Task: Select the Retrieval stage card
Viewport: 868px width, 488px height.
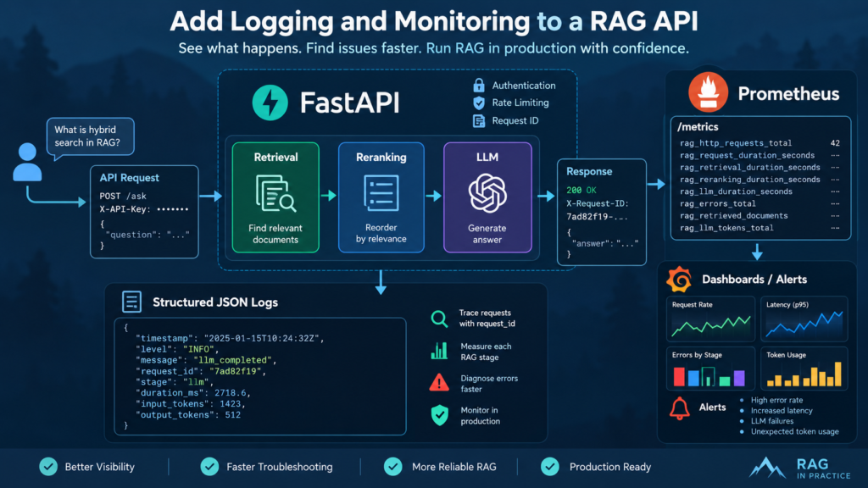Action: click(x=275, y=197)
